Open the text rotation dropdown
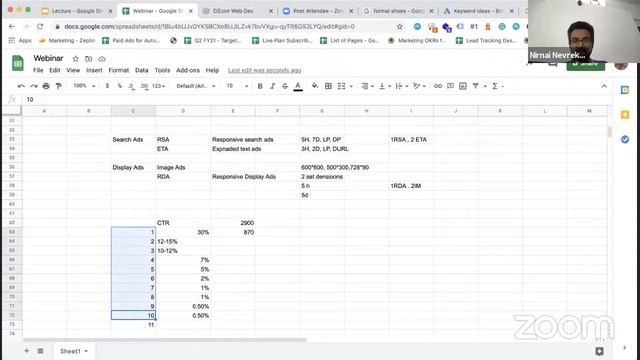640x360 pixels. pyautogui.click(x=419, y=86)
